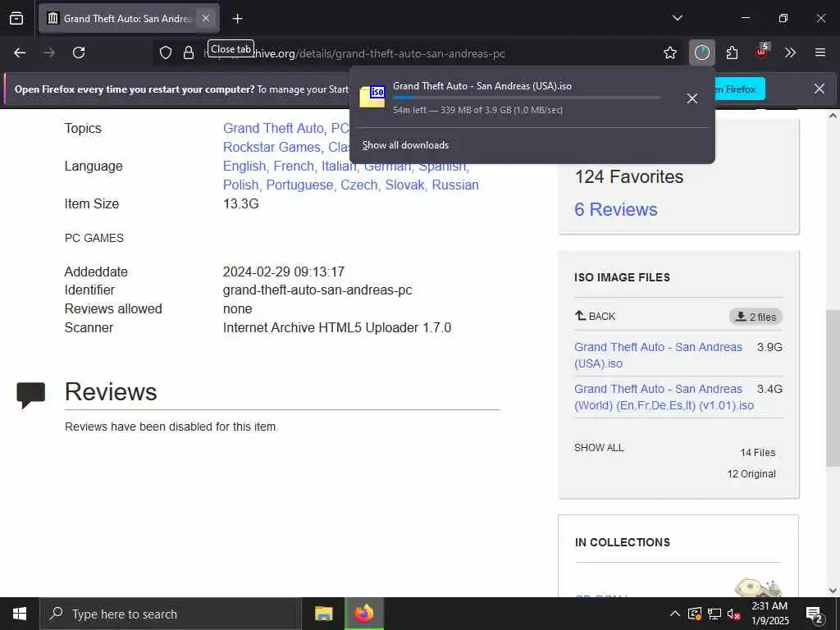The height and width of the screenshot is (630, 840).
Task: Open the network tray icon
Action: point(714,614)
